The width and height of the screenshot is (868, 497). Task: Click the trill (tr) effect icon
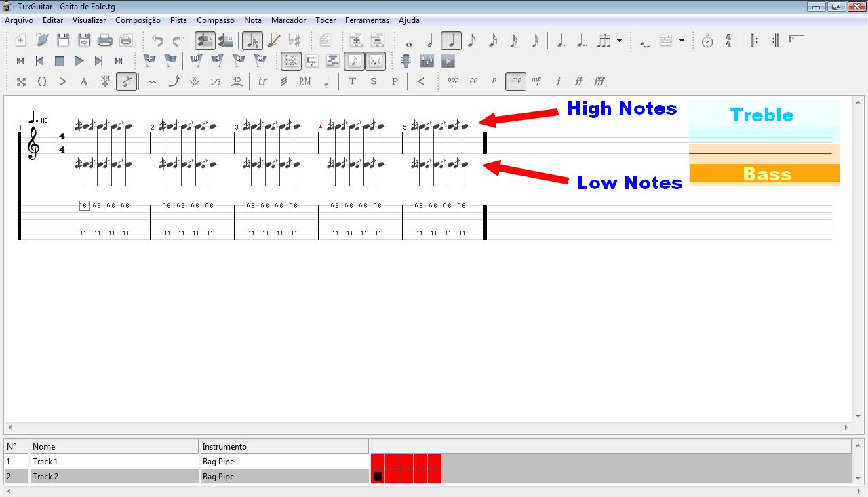263,81
